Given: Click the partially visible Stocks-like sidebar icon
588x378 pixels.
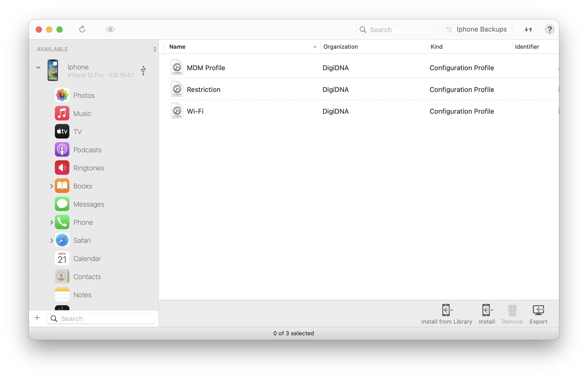Looking at the screenshot, I should pyautogui.click(x=62, y=308).
